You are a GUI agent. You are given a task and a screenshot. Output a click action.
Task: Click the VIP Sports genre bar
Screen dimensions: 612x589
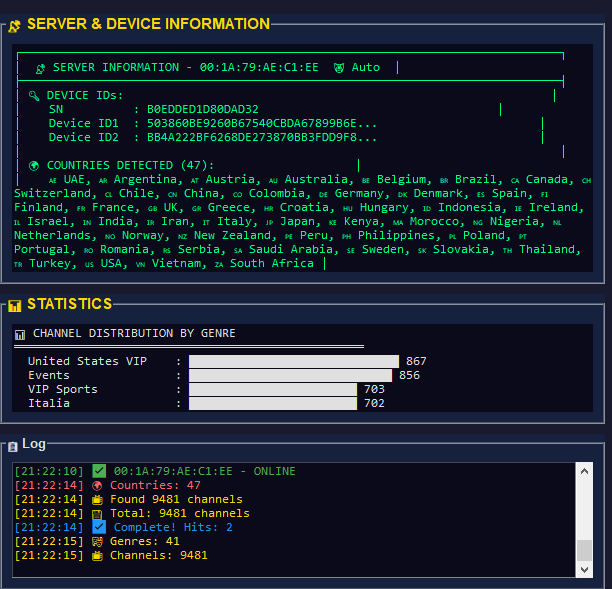point(273,390)
